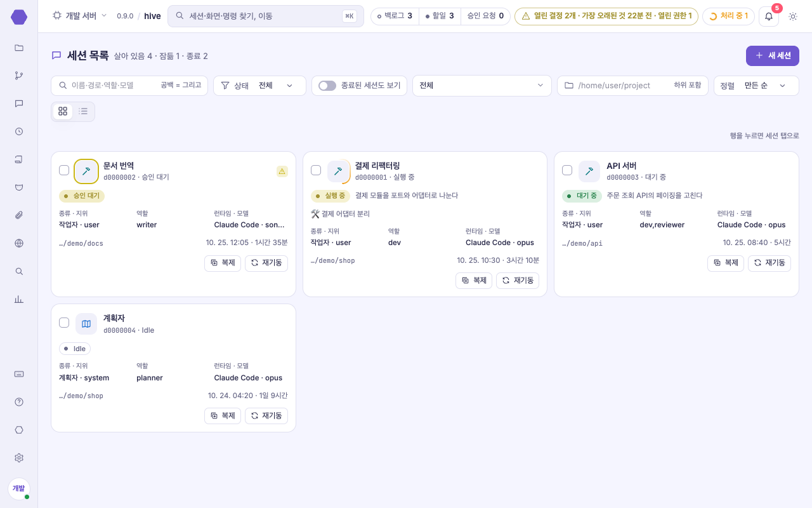Open the settings gear in the sidebar
812x508 pixels.
[x=19, y=458]
